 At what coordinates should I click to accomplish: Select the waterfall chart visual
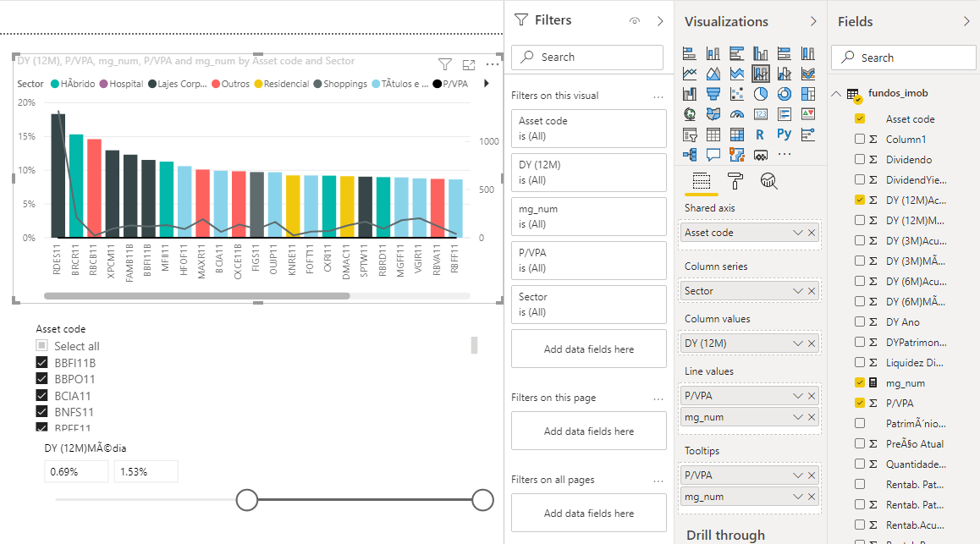pyautogui.click(x=690, y=94)
